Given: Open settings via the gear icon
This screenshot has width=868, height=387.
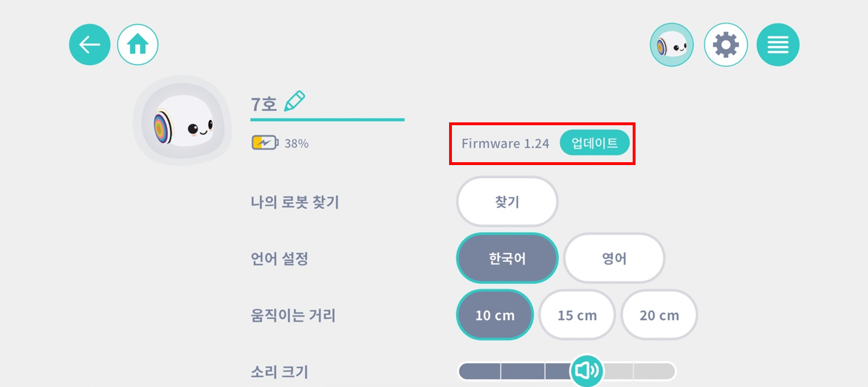Looking at the screenshot, I should [x=725, y=45].
